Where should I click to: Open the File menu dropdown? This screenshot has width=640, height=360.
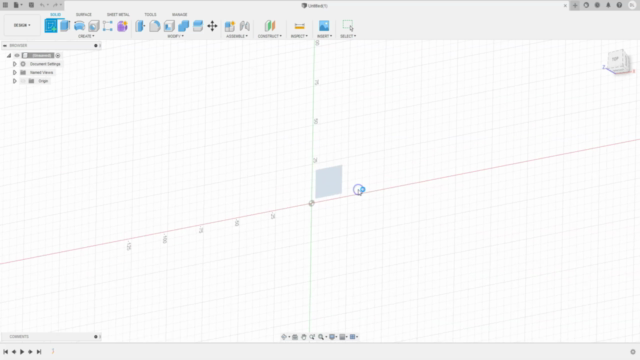pyautogui.click(x=18, y=5)
